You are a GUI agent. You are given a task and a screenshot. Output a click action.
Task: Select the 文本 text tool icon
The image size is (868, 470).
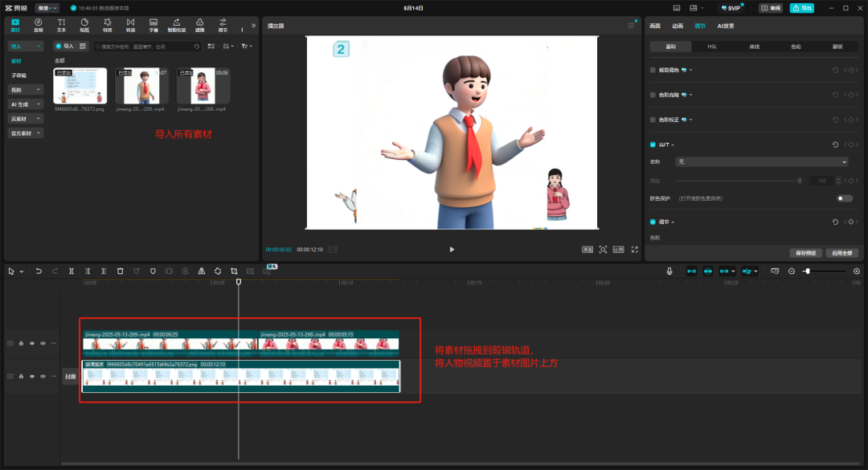click(61, 24)
